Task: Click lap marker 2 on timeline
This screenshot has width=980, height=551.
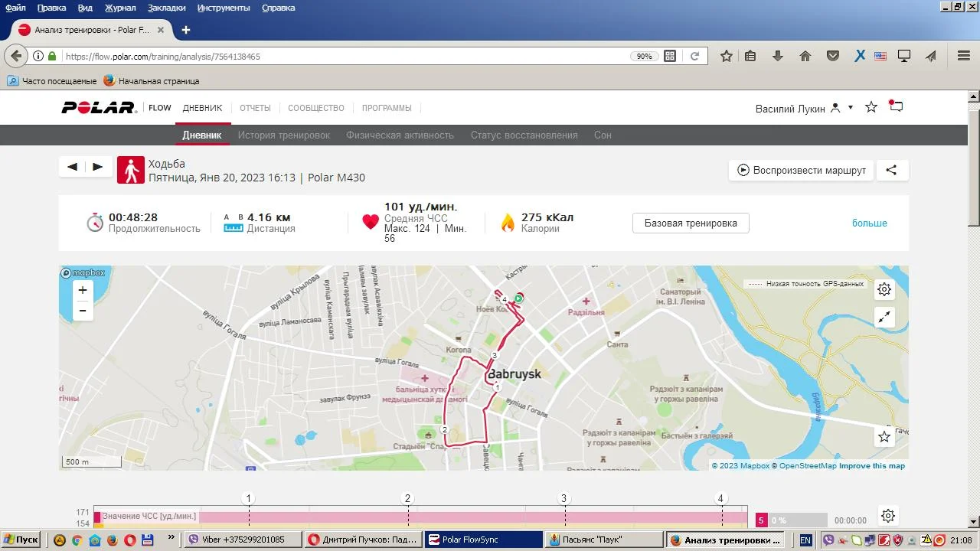Action: [407, 498]
